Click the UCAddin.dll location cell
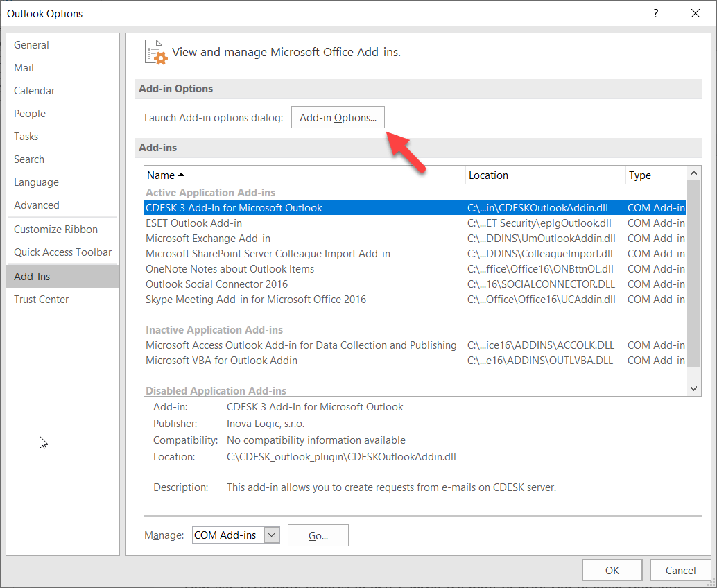The width and height of the screenshot is (717, 588). 542,299
